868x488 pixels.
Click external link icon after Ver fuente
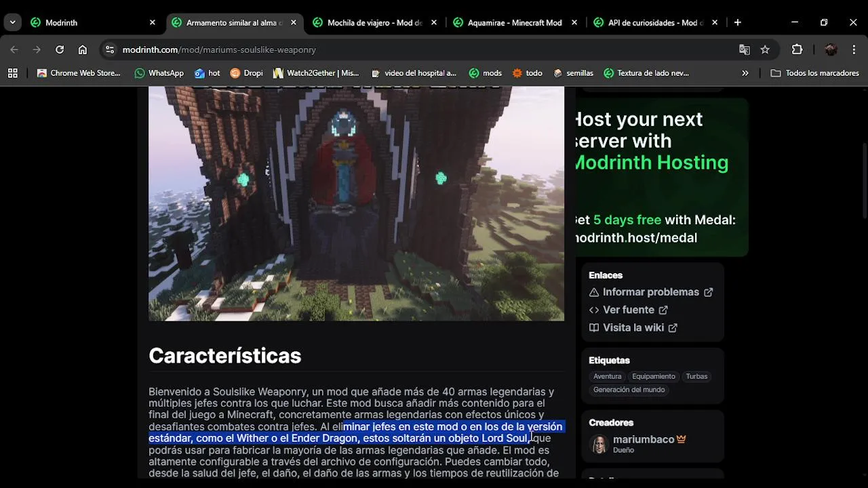coord(663,310)
